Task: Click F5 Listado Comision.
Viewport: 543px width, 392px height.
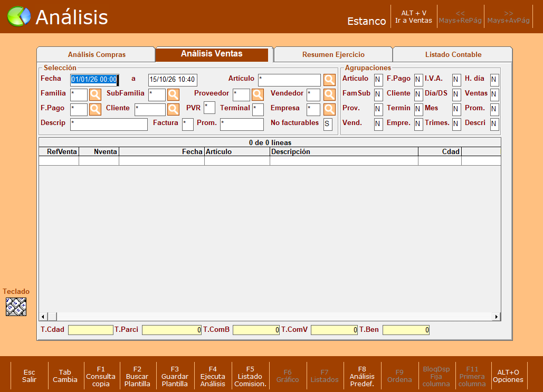Action: (x=250, y=376)
